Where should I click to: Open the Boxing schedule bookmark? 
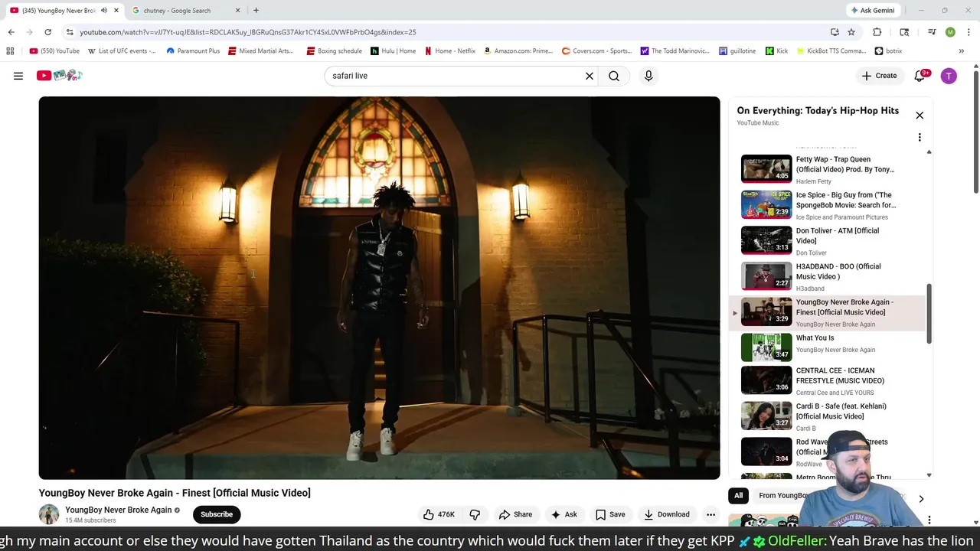(x=335, y=51)
